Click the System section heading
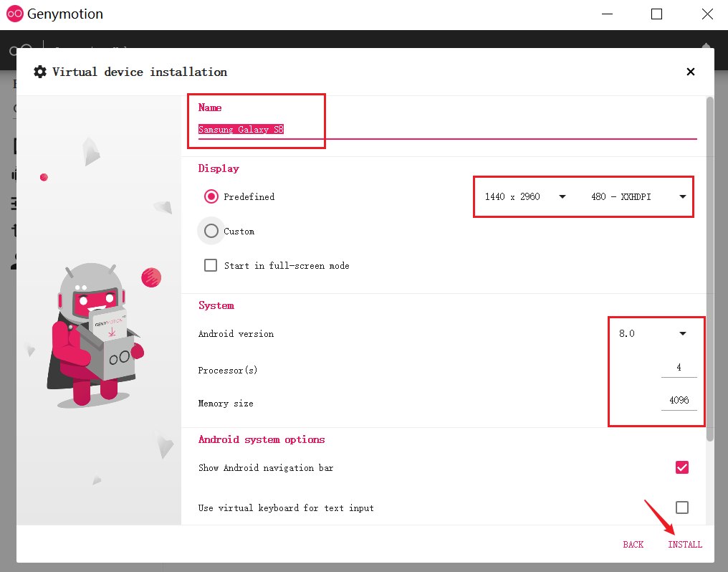This screenshot has width=728, height=572. (216, 305)
